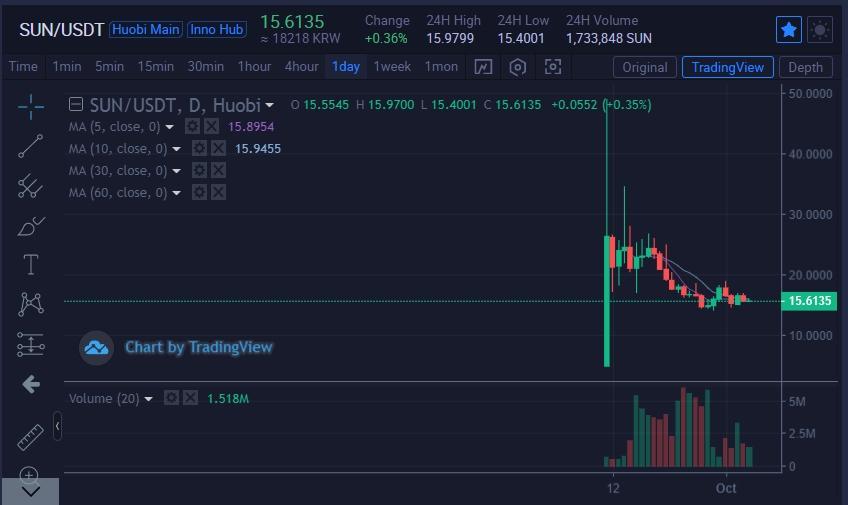
Task: Click the Huobi Main tag
Action: [146, 29]
